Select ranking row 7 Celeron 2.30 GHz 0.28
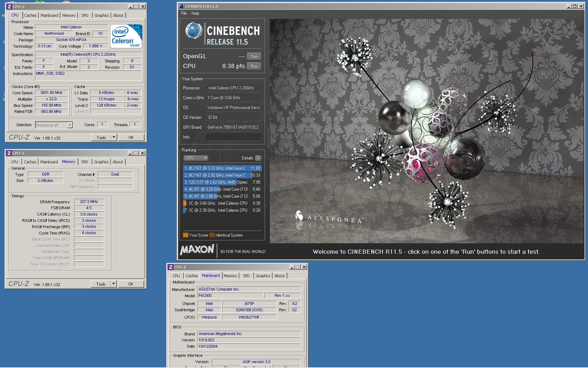Viewport: 588px width, 368px height. click(222, 210)
